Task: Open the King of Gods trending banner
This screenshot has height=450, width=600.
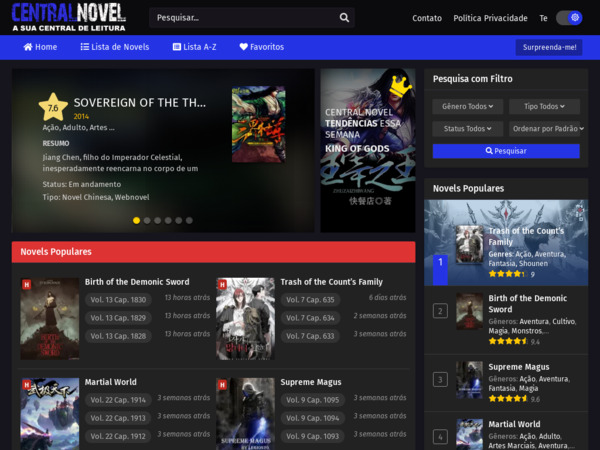Action: (x=368, y=150)
